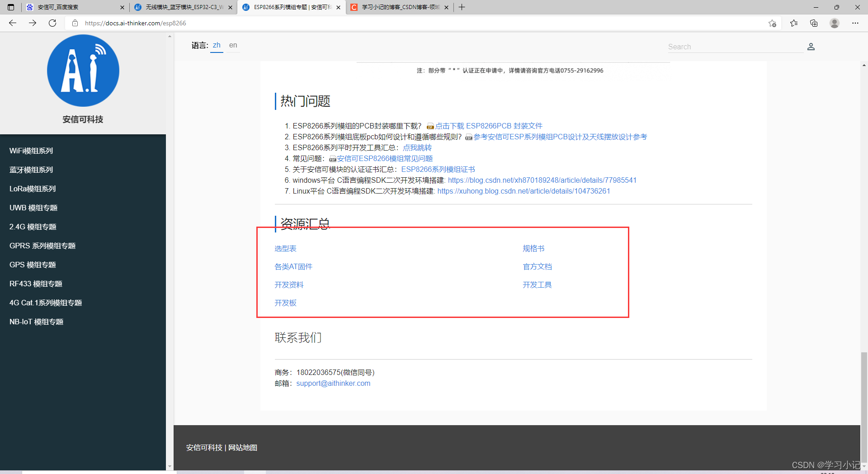Image resolution: width=868 pixels, height=474 pixels.
Task: Click the address bar URL
Action: [136, 23]
